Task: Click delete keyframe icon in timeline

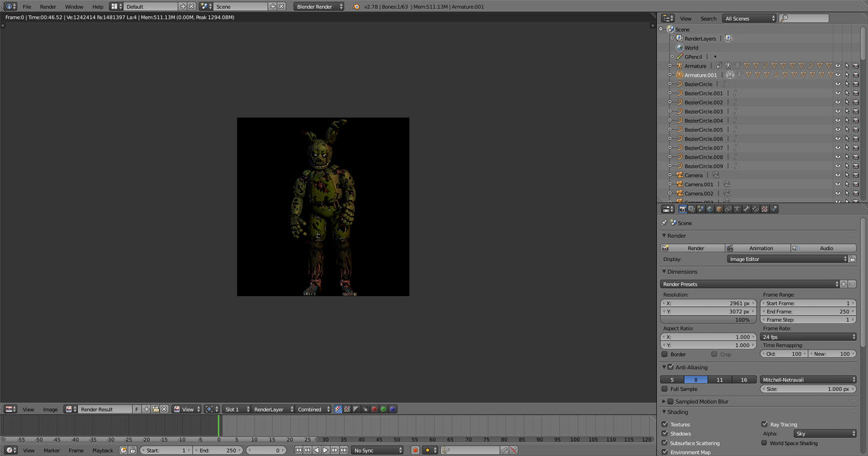Action: (513, 450)
